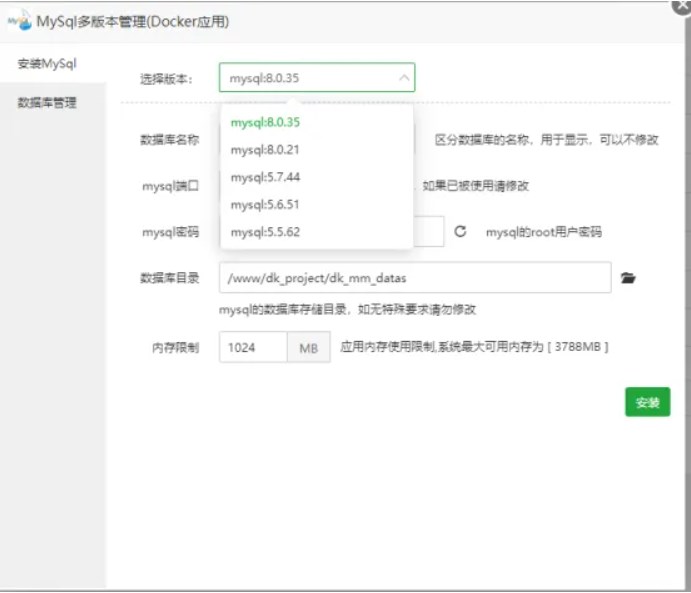Image resolution: width=691 pixels, height=593 pixels.
Task: Click the 数据库目录 field label
Action: click(x=169, y=278)
